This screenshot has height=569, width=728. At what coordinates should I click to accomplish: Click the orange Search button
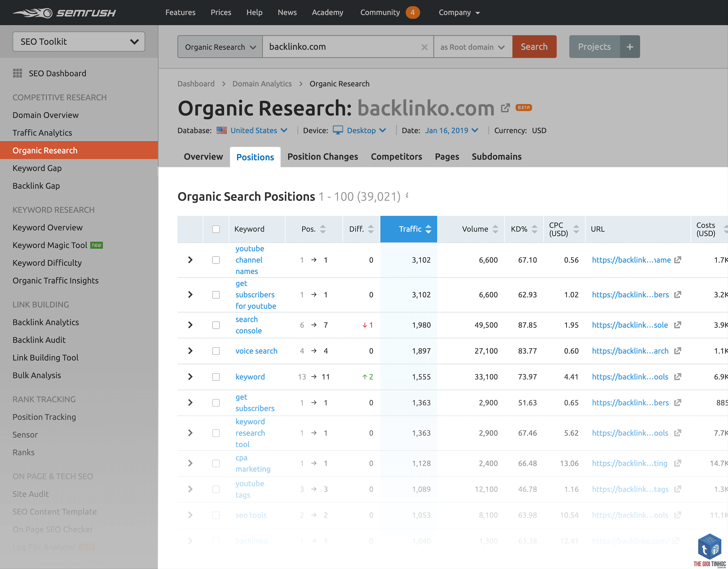tap(534, 47)
